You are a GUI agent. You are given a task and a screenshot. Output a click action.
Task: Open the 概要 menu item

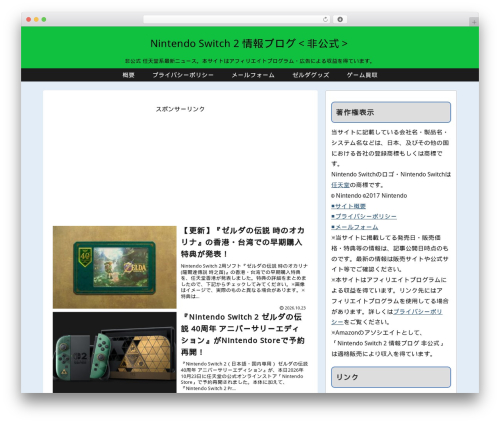[x=128, y=75]
